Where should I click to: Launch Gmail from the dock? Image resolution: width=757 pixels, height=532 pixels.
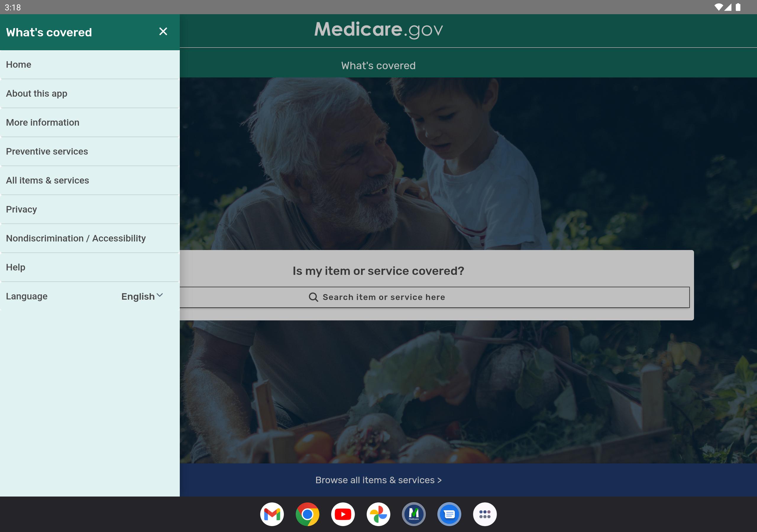272,514
